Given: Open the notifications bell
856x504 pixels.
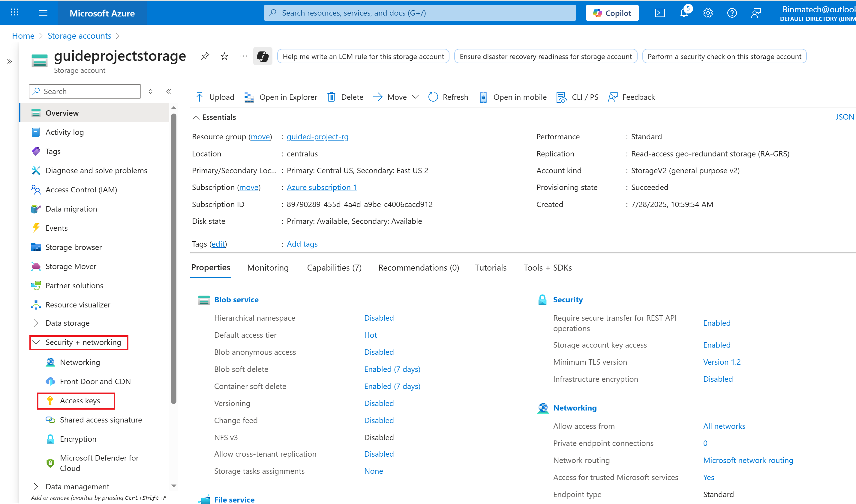Looking at the screenshot, I should click(x=684, y=13).
